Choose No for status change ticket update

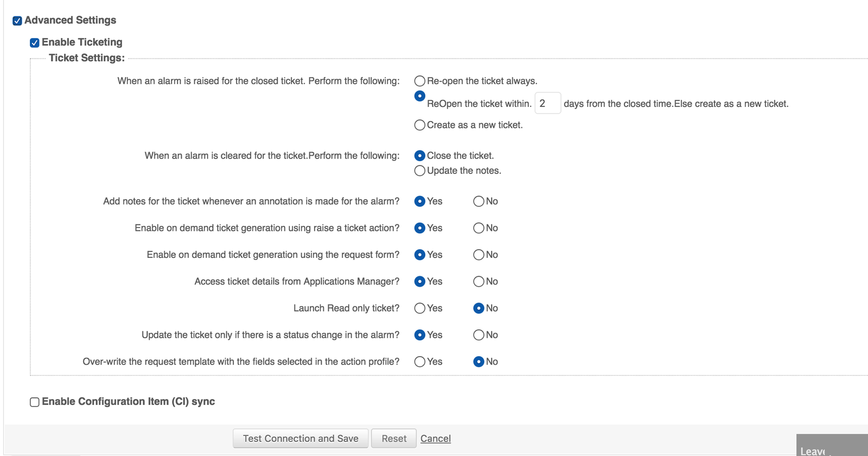(478, 335)
